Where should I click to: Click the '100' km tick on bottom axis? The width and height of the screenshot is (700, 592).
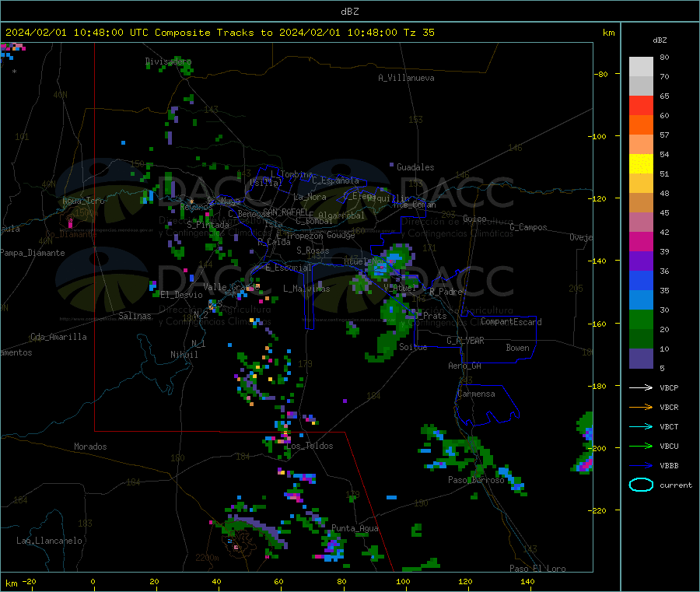[x=403, y=581]
